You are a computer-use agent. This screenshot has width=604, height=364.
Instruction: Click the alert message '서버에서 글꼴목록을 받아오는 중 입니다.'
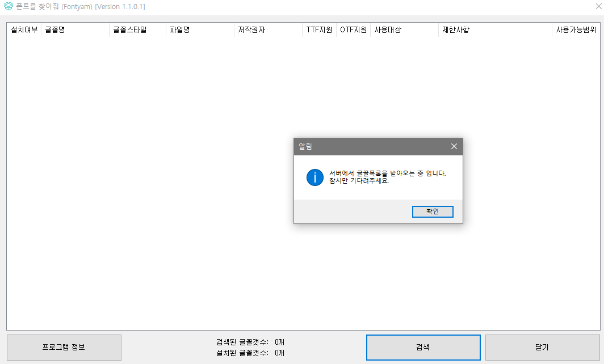[x=388, y=173]
